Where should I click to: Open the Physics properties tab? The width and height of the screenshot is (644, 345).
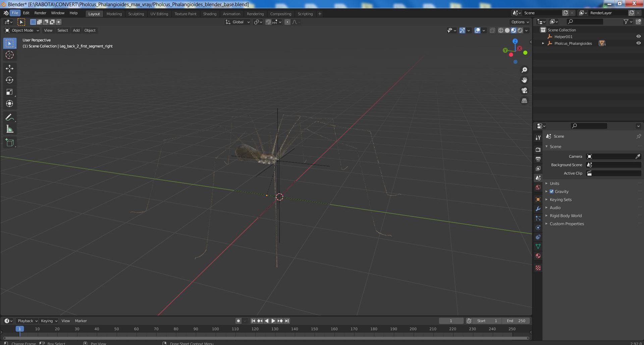[538, 228]
